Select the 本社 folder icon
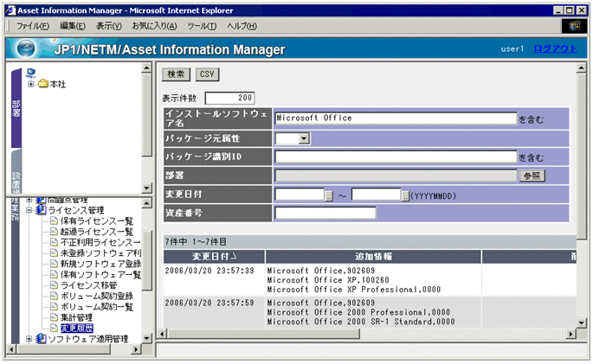 click(42, 84)
